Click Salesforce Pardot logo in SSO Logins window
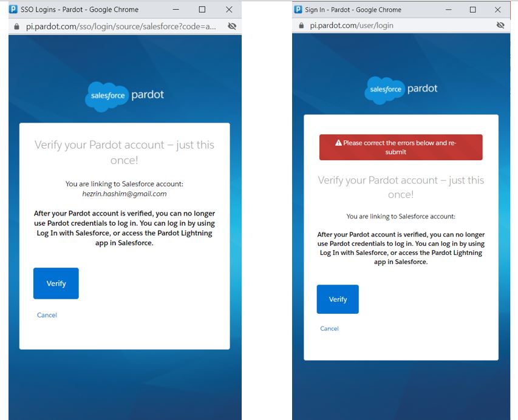Image resolution: width=518 pixels, height=420 pixels. [x=124, y=97]
